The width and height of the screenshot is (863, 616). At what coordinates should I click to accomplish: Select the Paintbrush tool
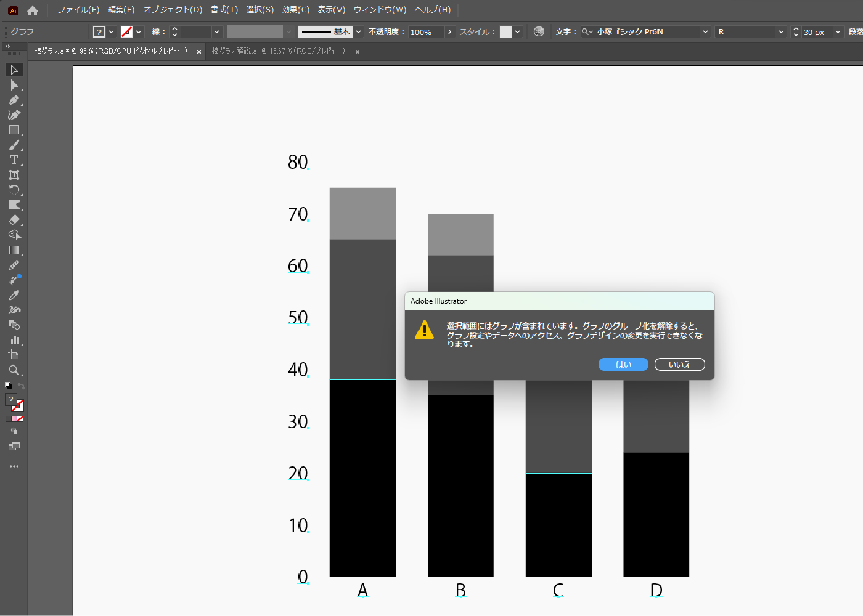[14, 145]
